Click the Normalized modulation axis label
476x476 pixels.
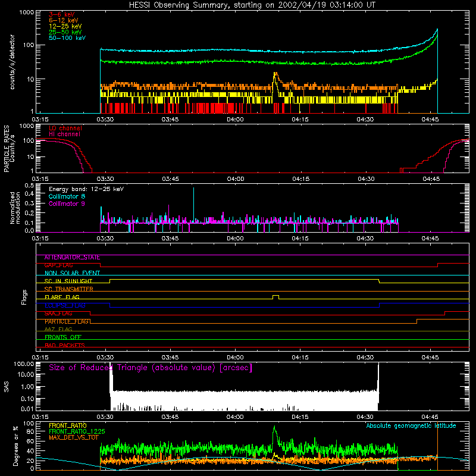[x=15, y=208]
